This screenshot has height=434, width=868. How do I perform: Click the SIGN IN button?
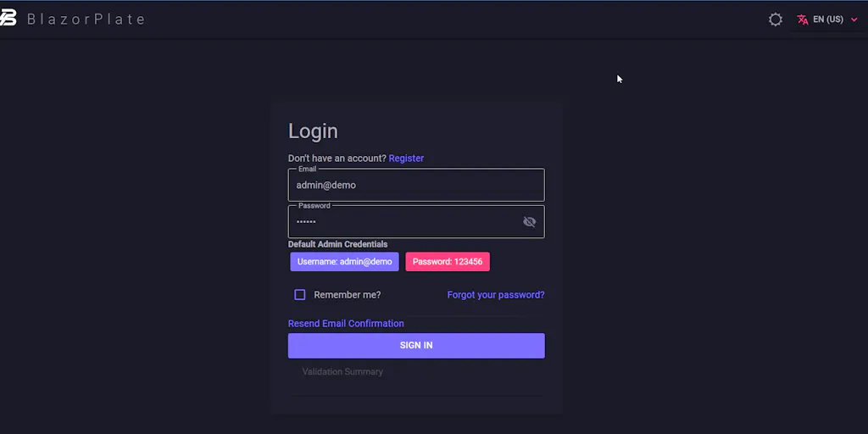pos(416,346)
